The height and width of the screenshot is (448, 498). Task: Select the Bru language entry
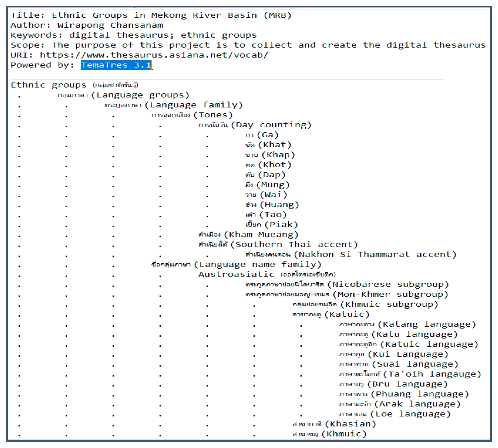393,384
